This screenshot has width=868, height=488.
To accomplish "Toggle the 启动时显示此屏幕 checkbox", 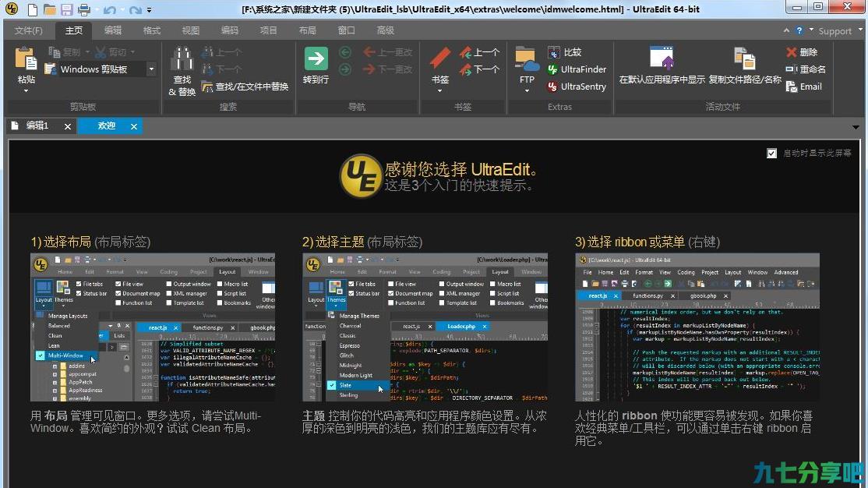I will tap(771, 154).
